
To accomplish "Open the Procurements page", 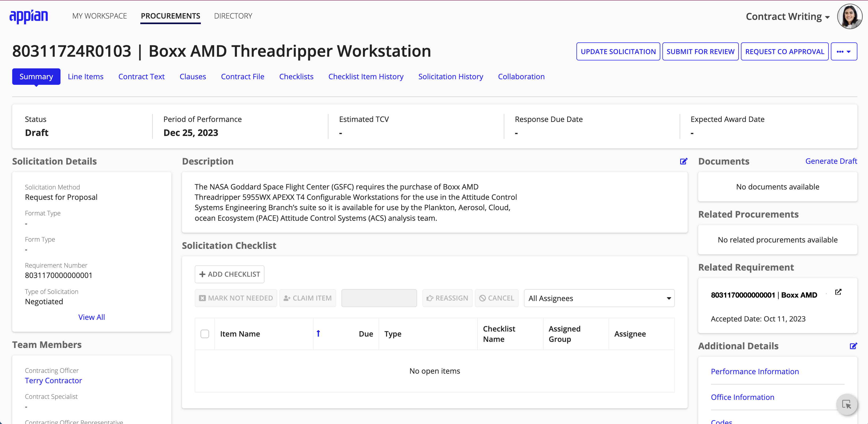I will point(171,16).
